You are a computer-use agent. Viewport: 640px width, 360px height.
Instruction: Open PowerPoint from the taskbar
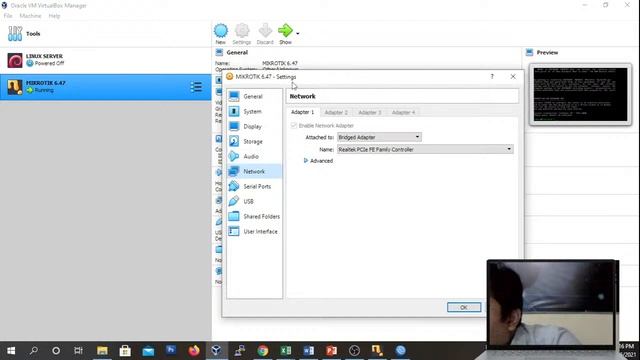[x=331, y=351]
